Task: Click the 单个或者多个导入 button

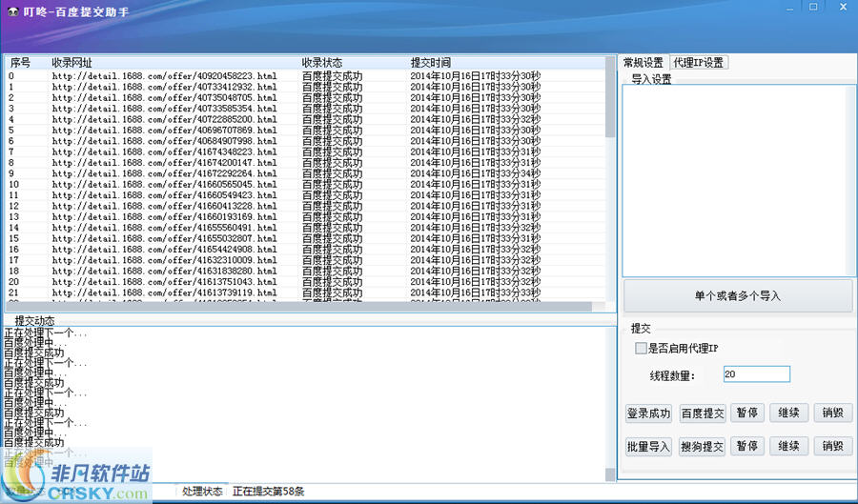Action: 738,295
